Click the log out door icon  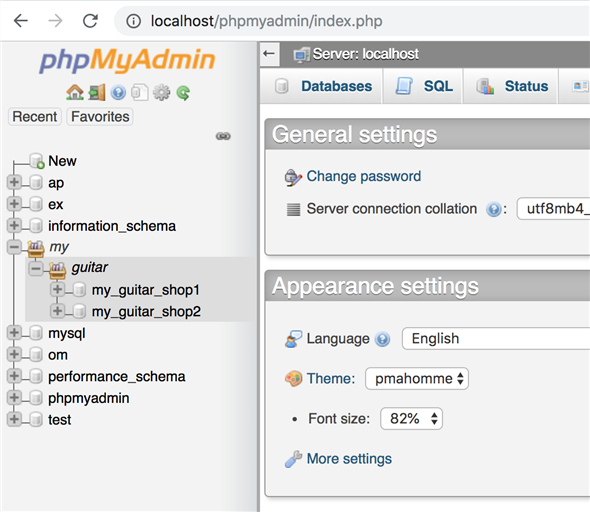[x=97, y=92]
